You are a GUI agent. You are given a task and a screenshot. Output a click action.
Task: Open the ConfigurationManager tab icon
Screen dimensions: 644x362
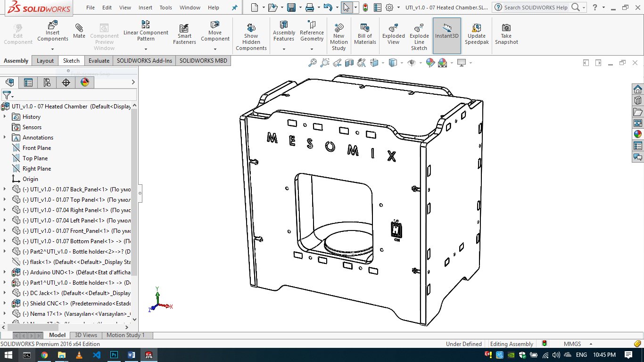click(x=47, y=82)
